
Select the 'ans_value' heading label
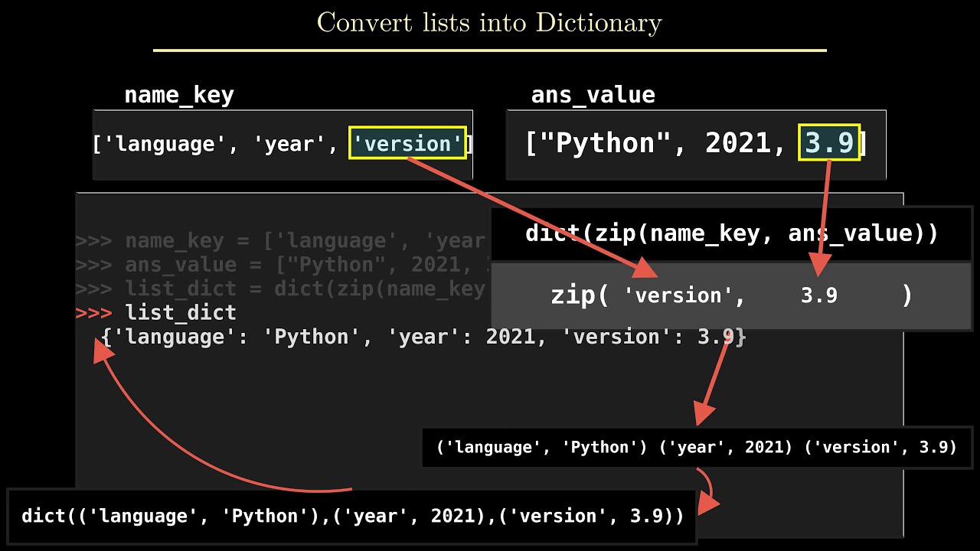click(x=593, y=95)
